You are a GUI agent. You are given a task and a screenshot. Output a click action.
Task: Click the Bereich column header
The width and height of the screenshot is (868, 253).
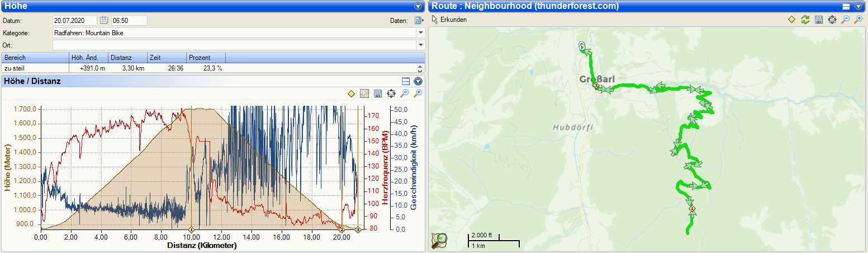(35, 58)
